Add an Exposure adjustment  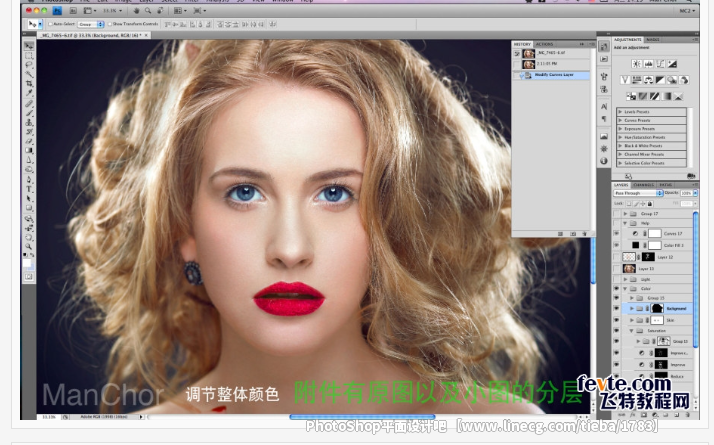pyautogui.click(x=672, y=64)
